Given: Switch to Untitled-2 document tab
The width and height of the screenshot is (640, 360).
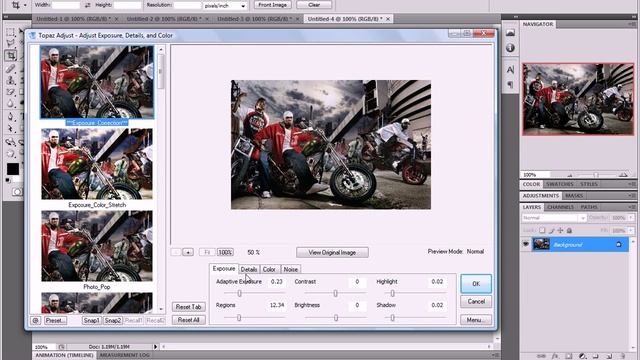Looking at the screenshot, I should point(164,19).
